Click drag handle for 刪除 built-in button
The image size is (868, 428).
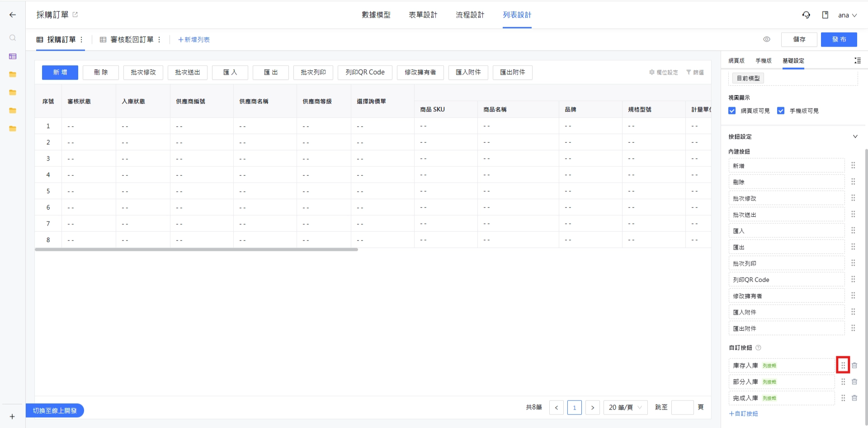853,182
